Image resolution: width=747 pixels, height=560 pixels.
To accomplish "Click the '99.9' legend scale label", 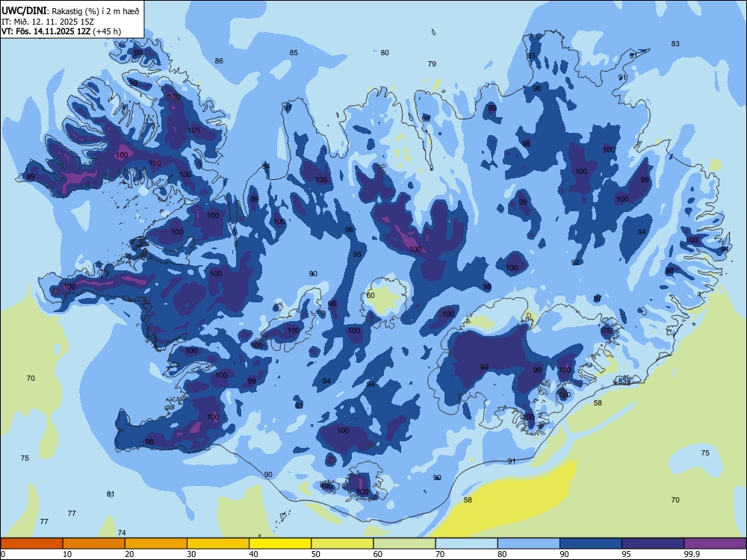I will (692, 554).
